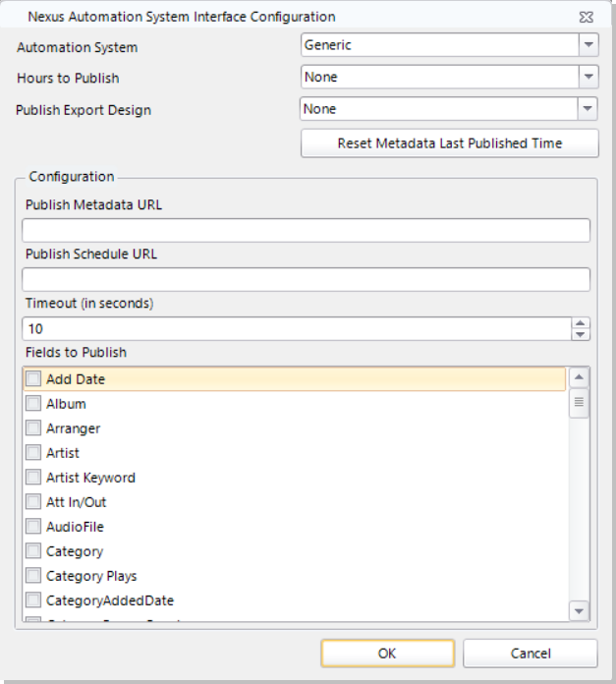Confirm with the OK button
This screenshot has width=616, height=684.
(x=387, y=653)
